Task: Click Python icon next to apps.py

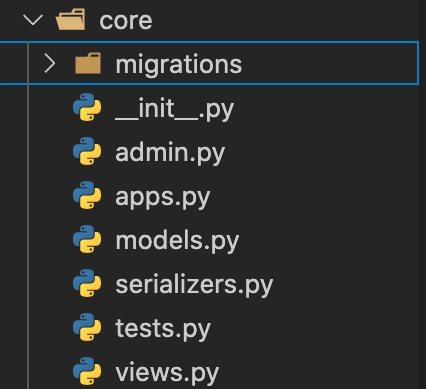Action: [87, 195]
